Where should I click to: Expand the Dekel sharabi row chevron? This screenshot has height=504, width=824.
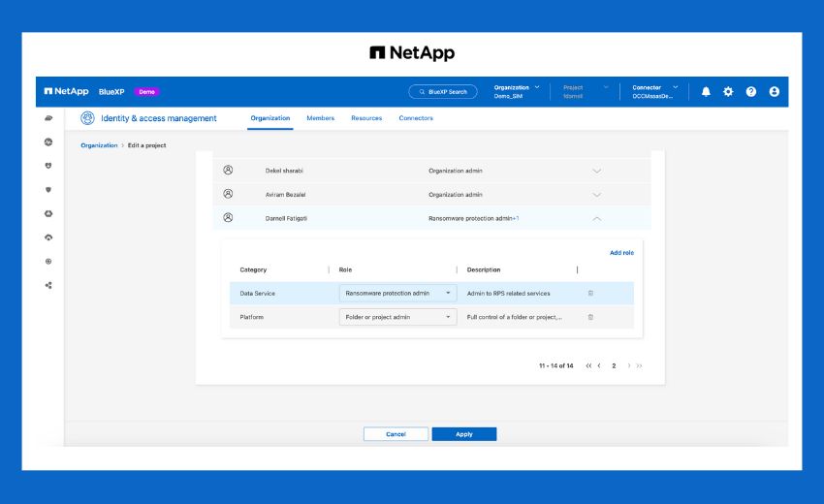[x=596, y=171]
